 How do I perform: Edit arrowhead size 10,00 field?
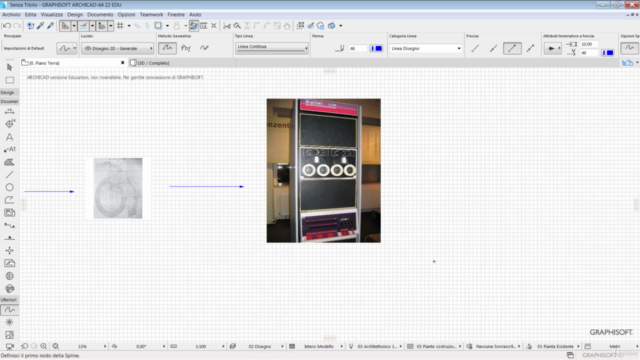pos(589,44)
